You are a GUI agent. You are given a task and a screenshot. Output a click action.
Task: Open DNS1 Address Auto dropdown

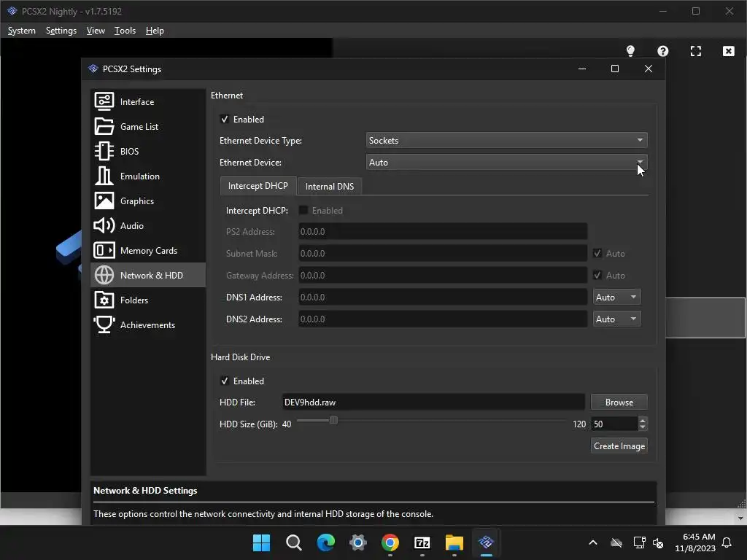coord(616,297)
